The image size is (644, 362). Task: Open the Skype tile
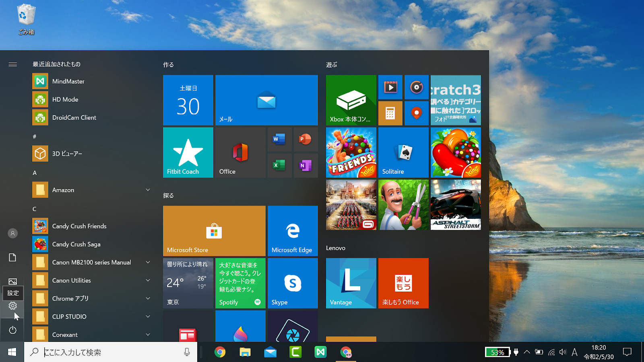point(293,283)
